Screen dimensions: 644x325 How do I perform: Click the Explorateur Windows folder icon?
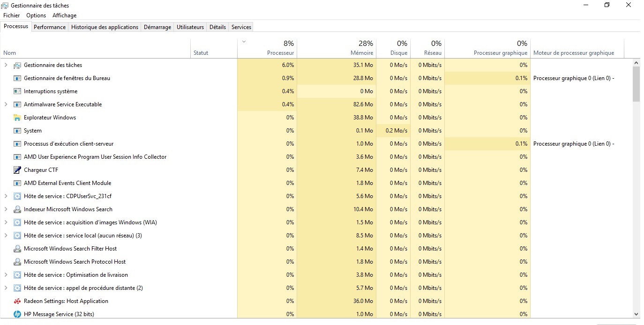coord(17,118)
